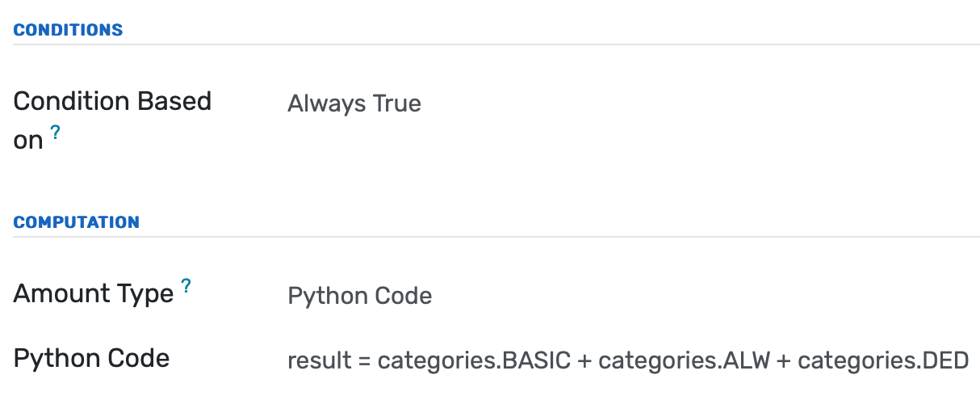Viewport: 980px width, 396px height.
Task: Click plus sign before categories.DED
Action: 785,360
